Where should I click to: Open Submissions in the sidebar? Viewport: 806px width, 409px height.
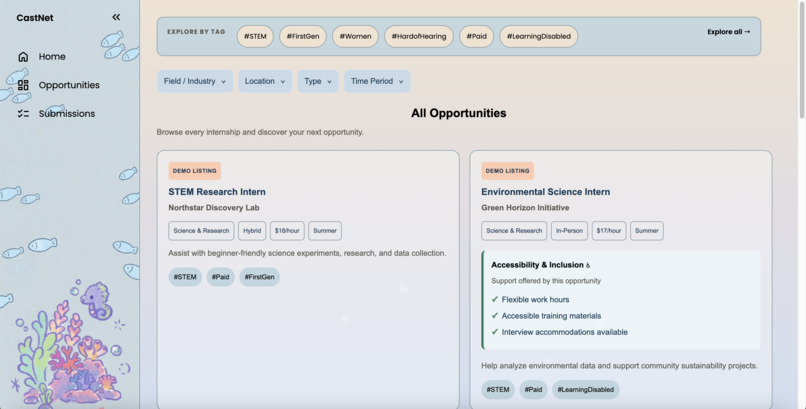(67, 114)
